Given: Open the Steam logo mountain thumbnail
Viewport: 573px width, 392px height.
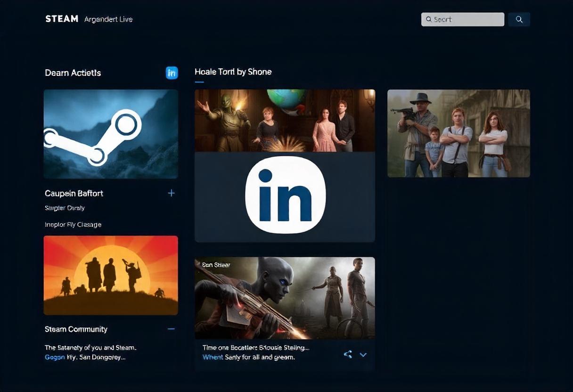Looking at the screenshot, I should (111, 134).
